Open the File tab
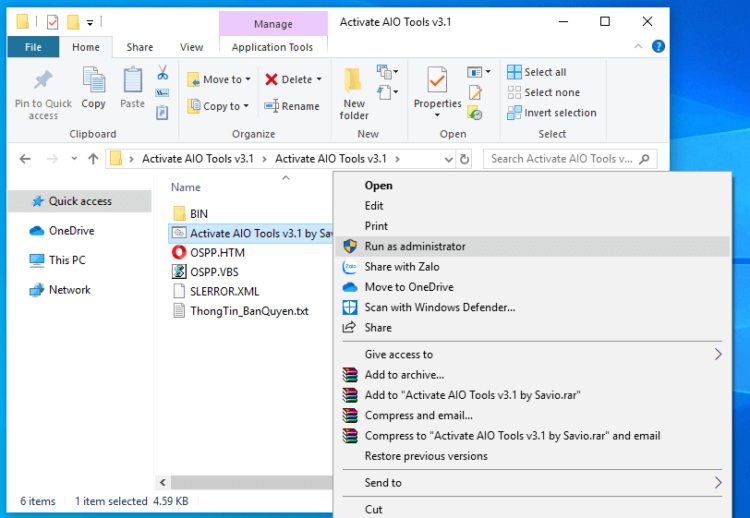750x518 pixels. pyautogui.click(x=33, y=47)
